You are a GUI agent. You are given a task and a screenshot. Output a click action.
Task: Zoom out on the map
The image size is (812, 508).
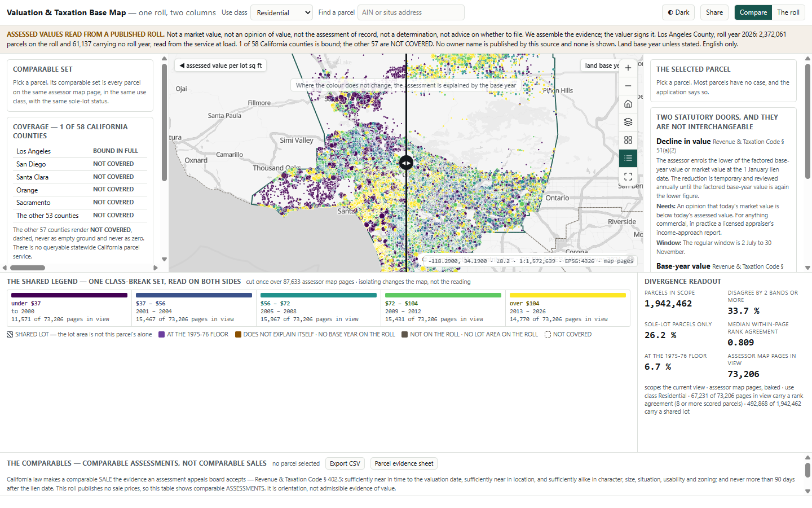tap(628, 86)
